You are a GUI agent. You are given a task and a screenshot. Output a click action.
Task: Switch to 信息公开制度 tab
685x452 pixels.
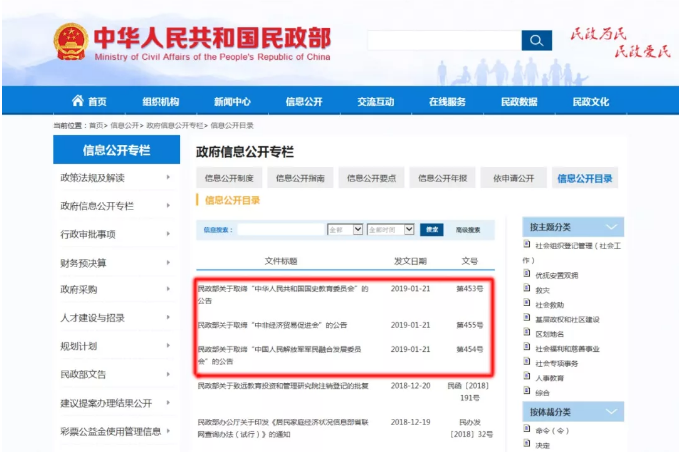point(229,178)
